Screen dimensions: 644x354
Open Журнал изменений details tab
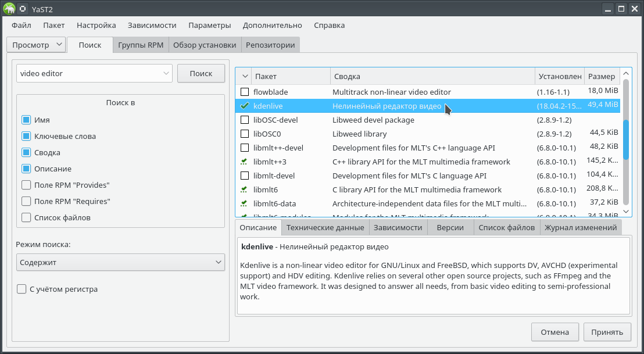(x=581, y=227)
